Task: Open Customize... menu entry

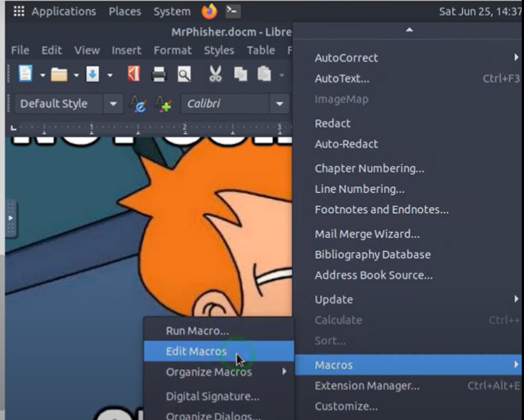Action: 408,406
